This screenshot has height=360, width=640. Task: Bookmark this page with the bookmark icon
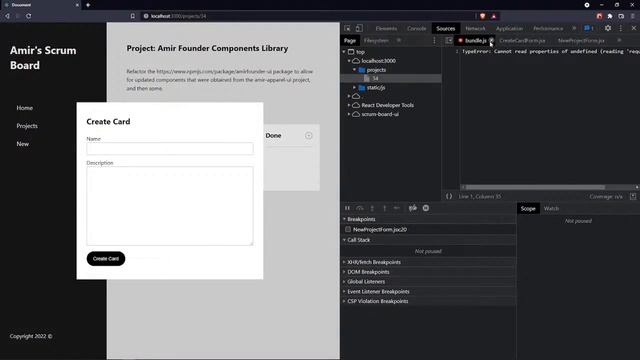133,16
